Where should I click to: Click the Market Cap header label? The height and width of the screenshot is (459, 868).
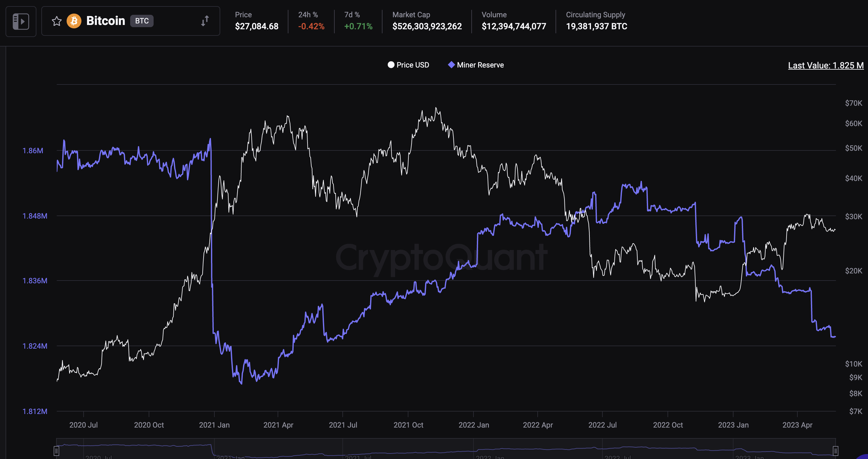[411, 15]
